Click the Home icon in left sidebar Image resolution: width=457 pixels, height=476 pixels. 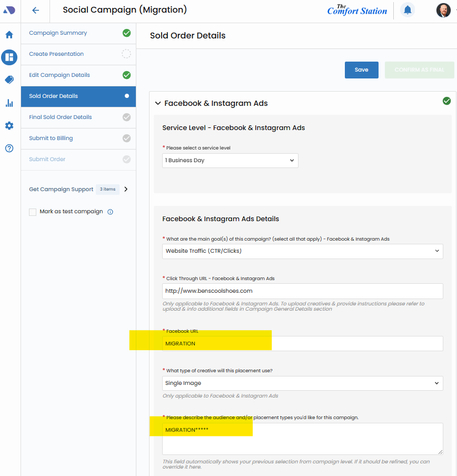click(x=9, y=35)
